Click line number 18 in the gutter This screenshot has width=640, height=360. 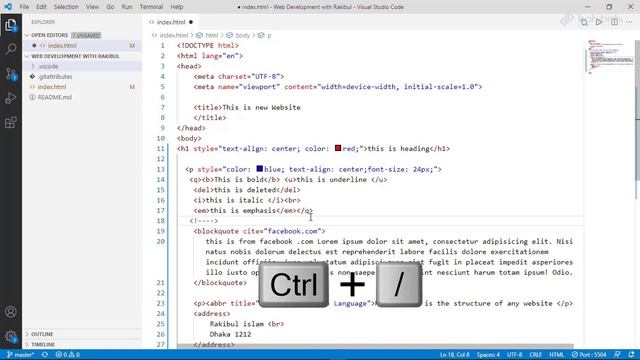pos(160,221)
